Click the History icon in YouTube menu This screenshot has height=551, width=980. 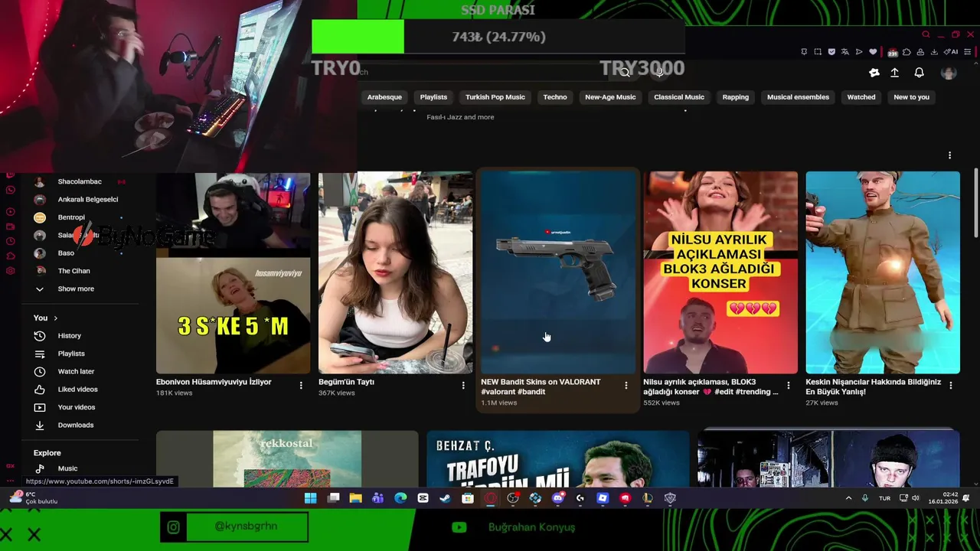tap(40, 336)
